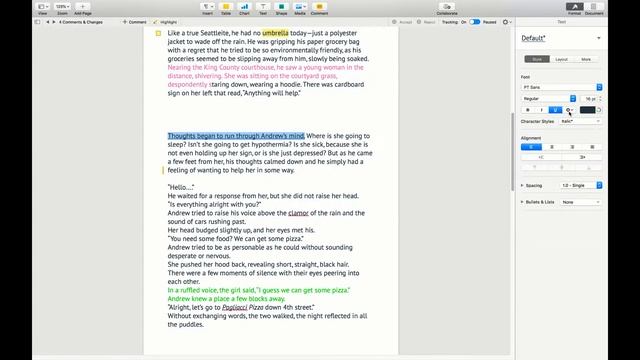Open the Character Styles dropdown
640x360 pixels.
[x=580, y=122]
